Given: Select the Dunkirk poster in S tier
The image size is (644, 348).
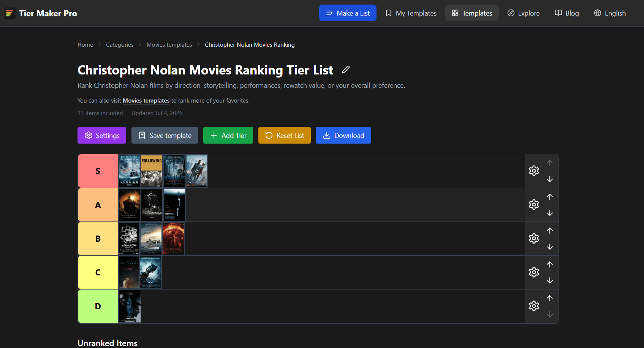Looking at the screenshot, I should tap(129, 171).
